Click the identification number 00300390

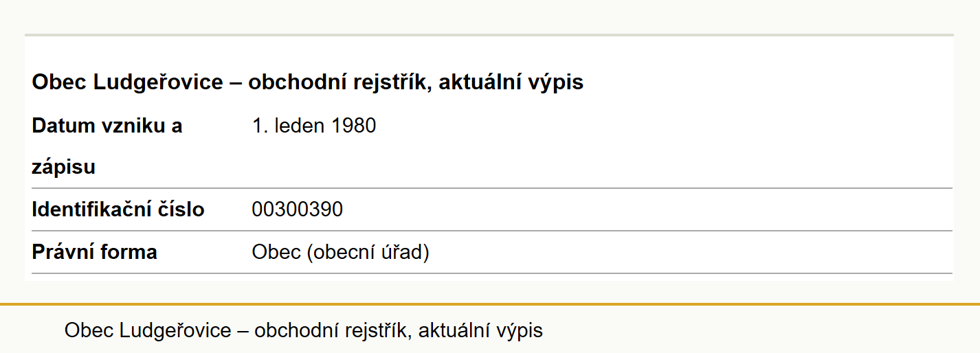pyautogui.click(x=298, y=209)
